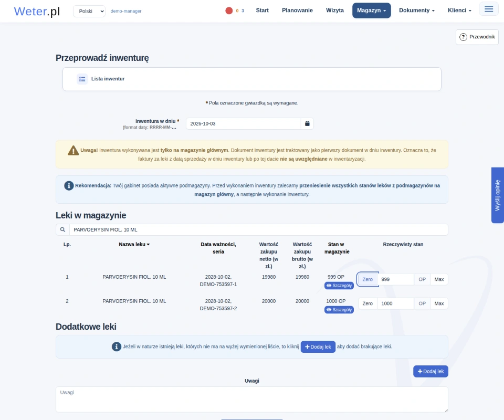Click the 0 notification counter
Screen dimensions: 504x420
[x=237, y=10]
